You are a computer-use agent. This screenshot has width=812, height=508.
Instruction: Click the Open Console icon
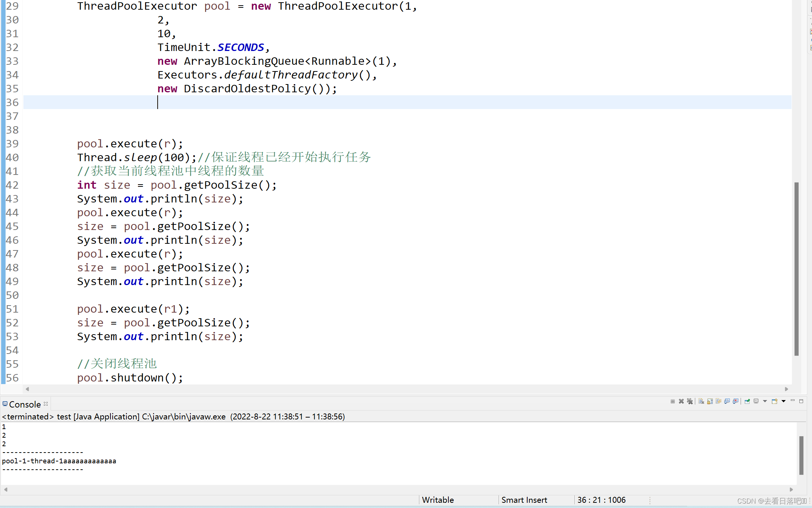774,401
